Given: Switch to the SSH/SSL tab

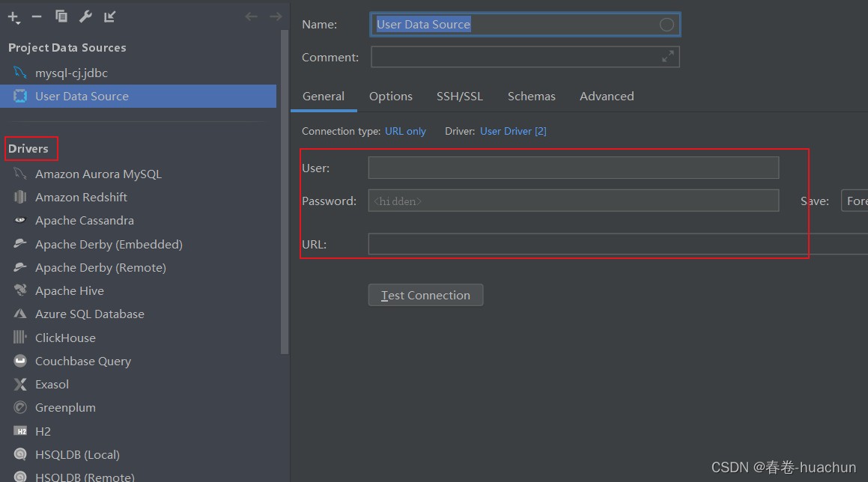Looking at the screenshot, I should pyautogui.click(x=460, y=96).
